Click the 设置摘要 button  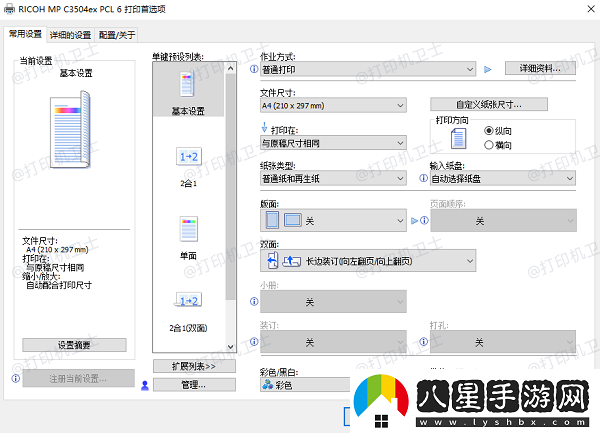tap(74, 345)
